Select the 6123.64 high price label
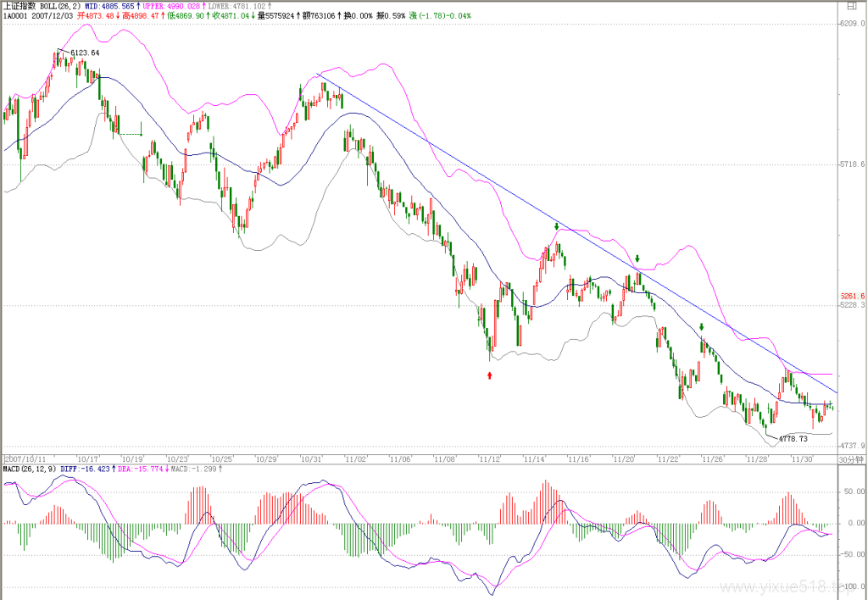Image resolution: width=868 pixels, height=600 pixels. (85, 53)
